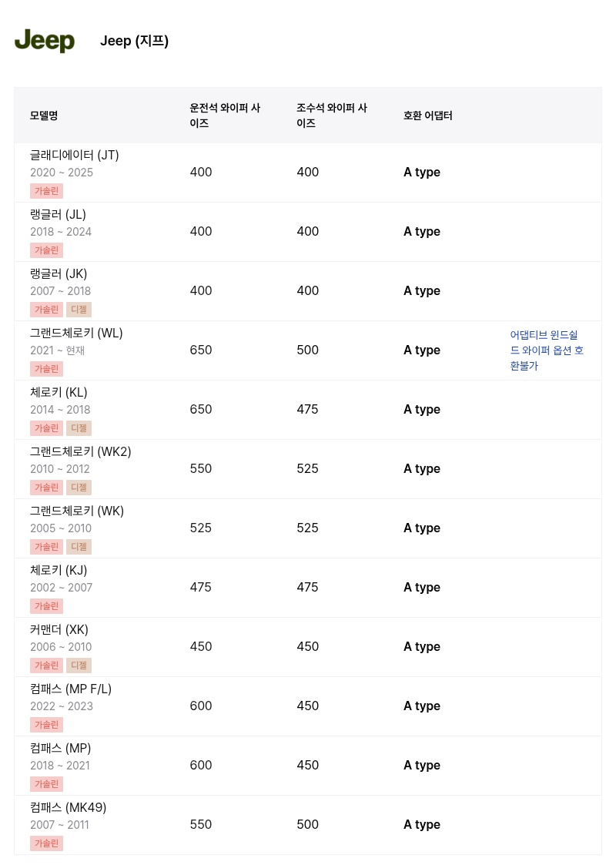Click A type adapter for 그랜드체로키 (WK)
This screenshot has width=616, height=865.
[422, 528]
